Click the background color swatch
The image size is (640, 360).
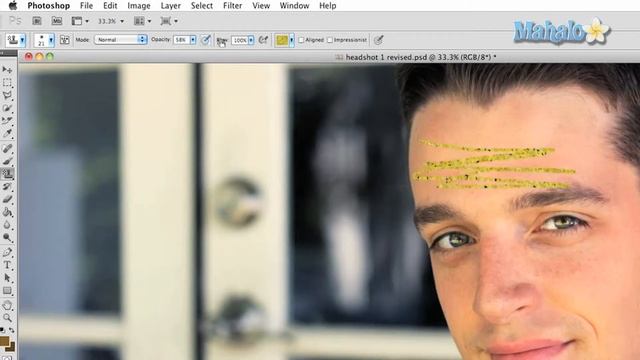coord(11,347)
